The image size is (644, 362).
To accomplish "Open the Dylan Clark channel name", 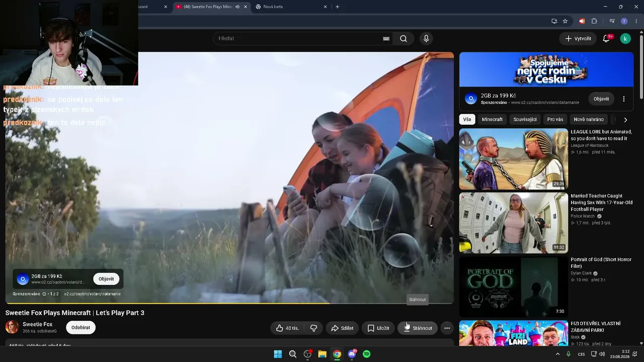I will 581,274.
